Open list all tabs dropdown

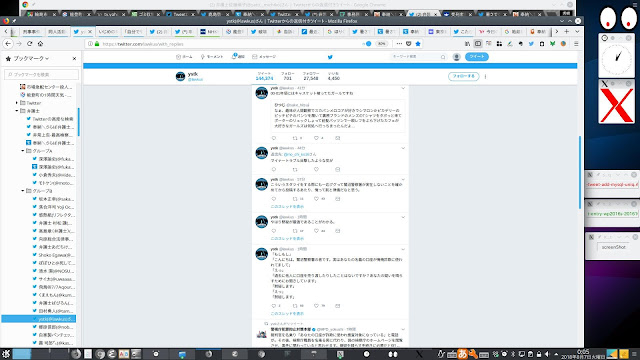point(577,31)
